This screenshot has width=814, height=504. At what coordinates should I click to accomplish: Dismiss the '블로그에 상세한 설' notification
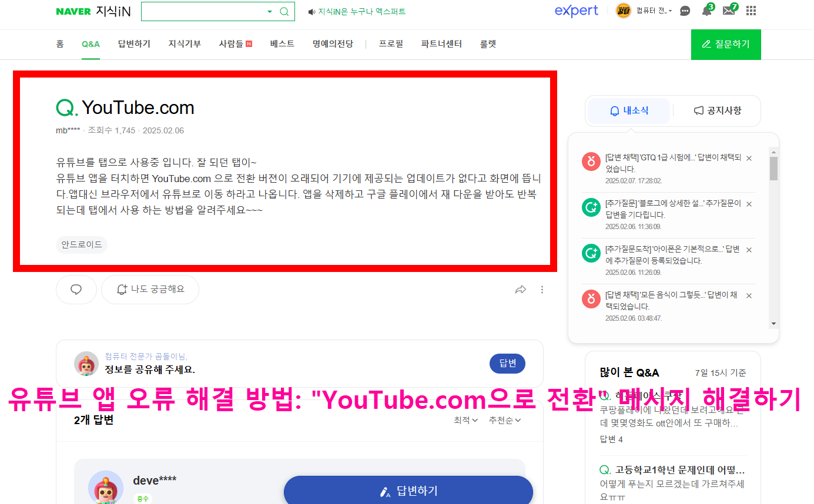(x=749, y=204)
